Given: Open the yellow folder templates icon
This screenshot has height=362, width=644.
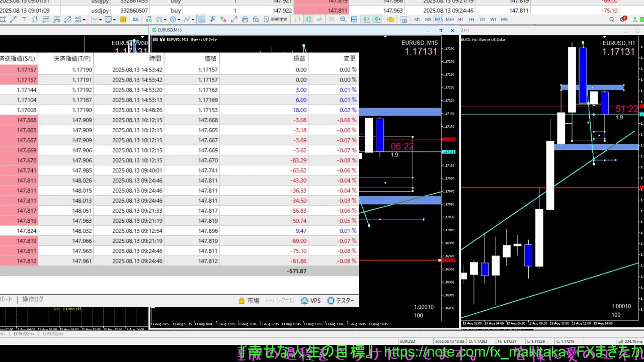Looking at the screenshot, I should [x=390, y=20].
